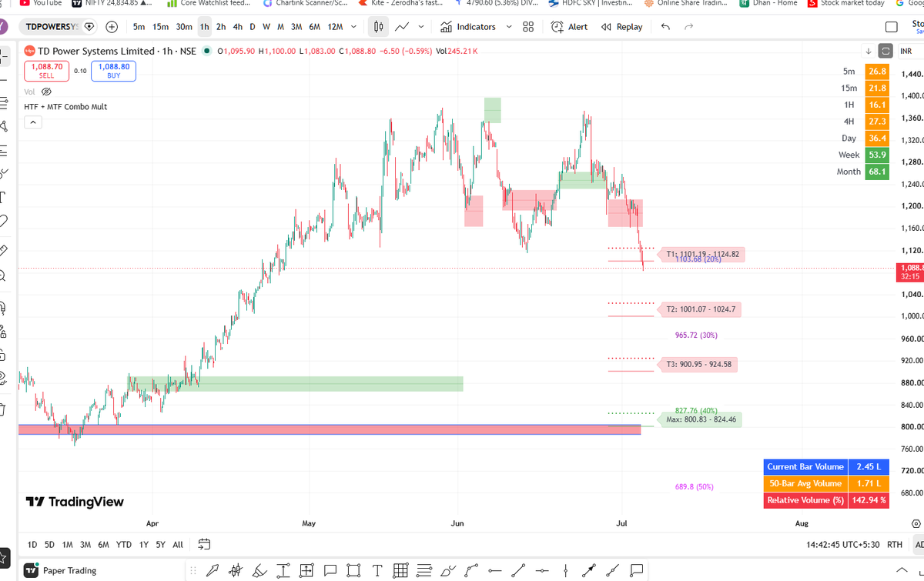924x581 pixels.
Task: Switch the interval to 5m
Action: (x=139, y=27)
